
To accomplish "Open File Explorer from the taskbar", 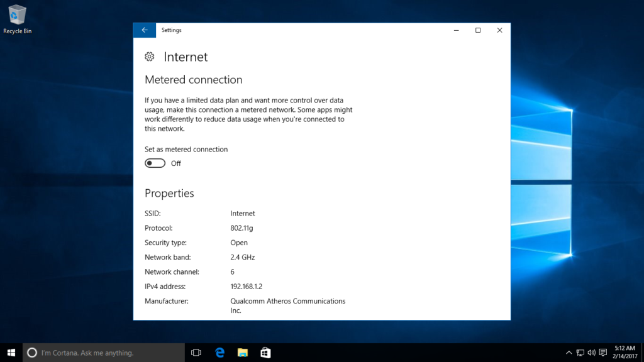I will click(242, 353).
